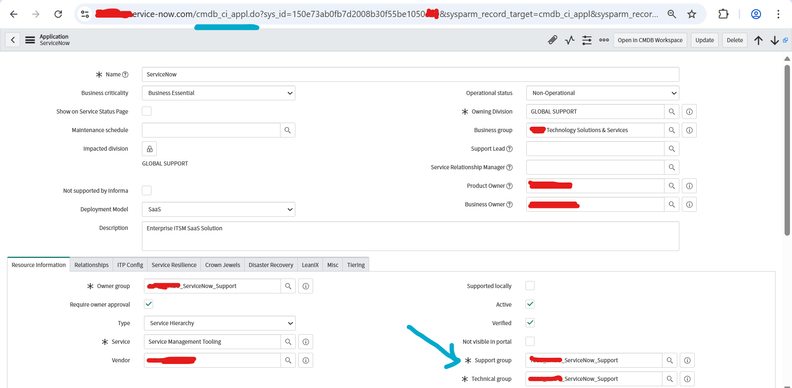Look up Business group with magnifier
792x388 pixels.
672,130
